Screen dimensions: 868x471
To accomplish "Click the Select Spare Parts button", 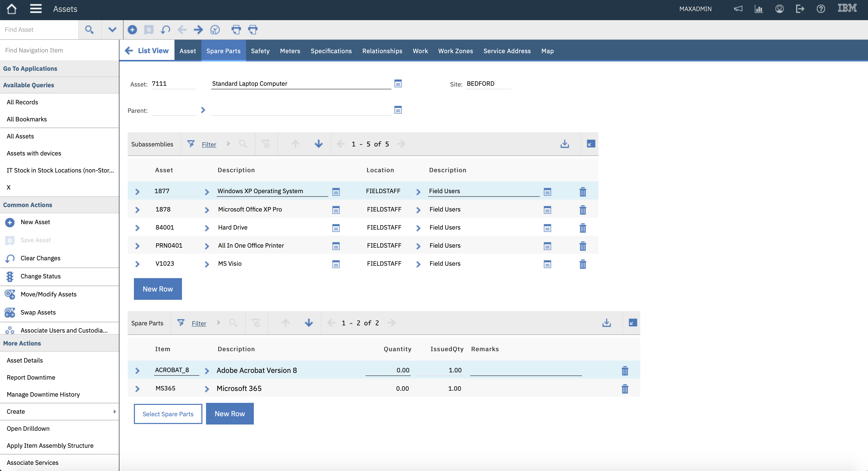I will [168, 414].
